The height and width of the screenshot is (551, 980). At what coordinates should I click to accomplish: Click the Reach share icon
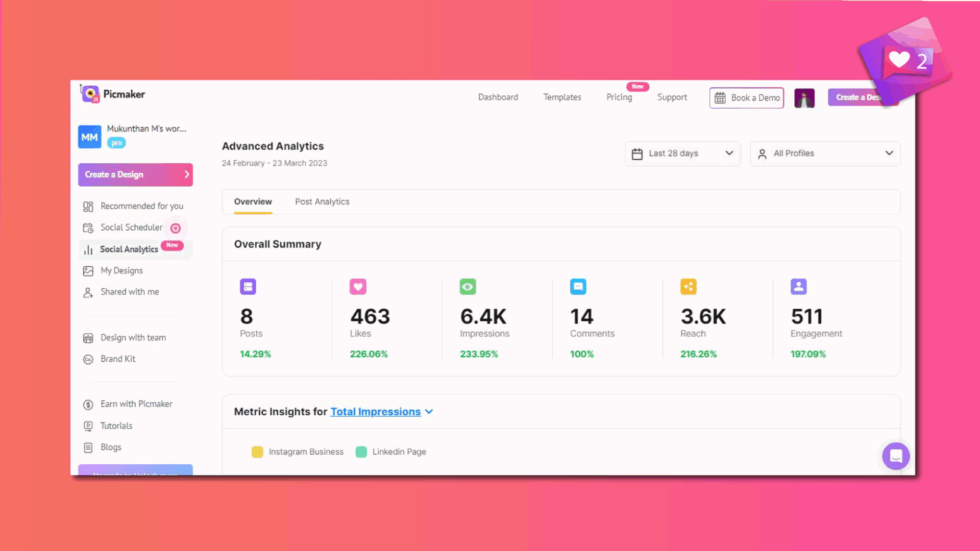click(x=688, y=287)
